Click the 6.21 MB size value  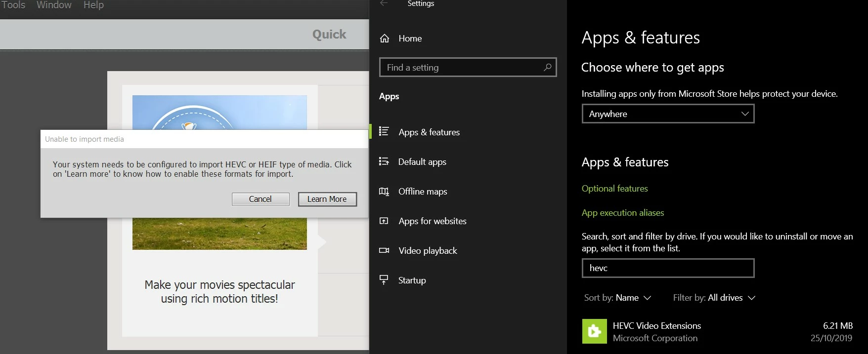(838, 326)
